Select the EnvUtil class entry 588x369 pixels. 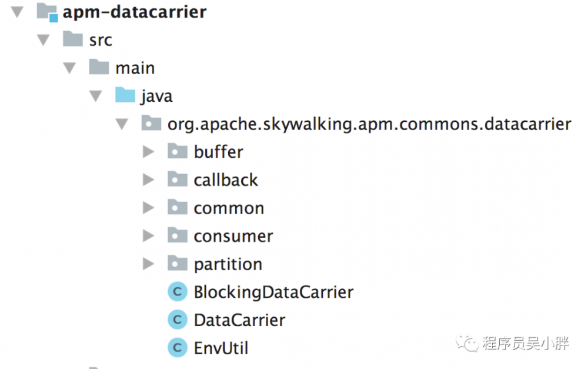pos(222,347)
